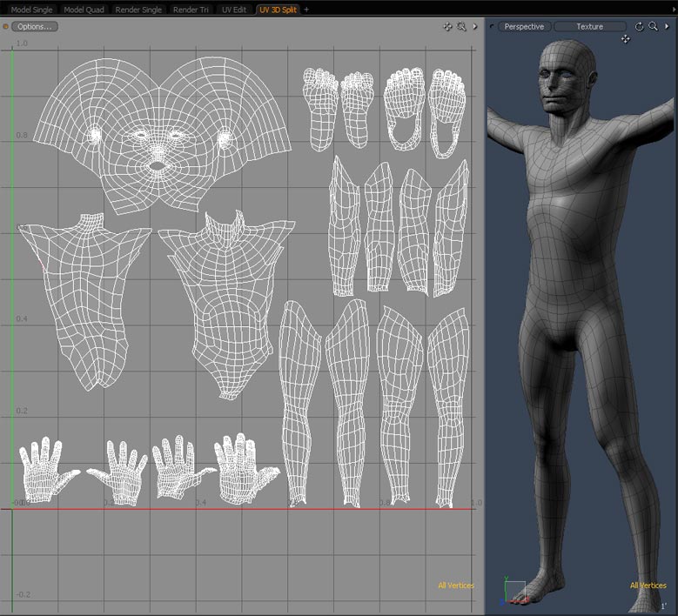Viewport: 678px width, 616px height.
Task: Click 'All Vertices' label in UV viewport
Action: tap(456, 586)
